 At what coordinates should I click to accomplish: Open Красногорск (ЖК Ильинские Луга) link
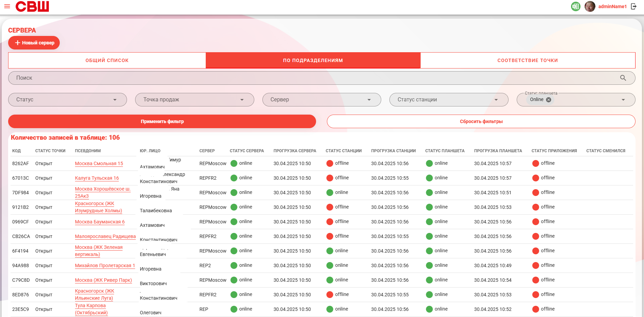pos(95,295)
